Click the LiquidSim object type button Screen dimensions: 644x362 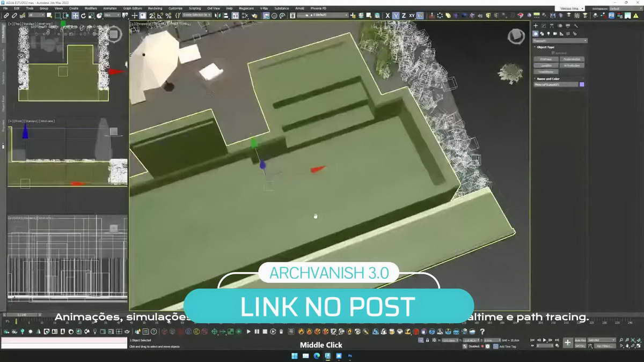(x=546, y=65)
